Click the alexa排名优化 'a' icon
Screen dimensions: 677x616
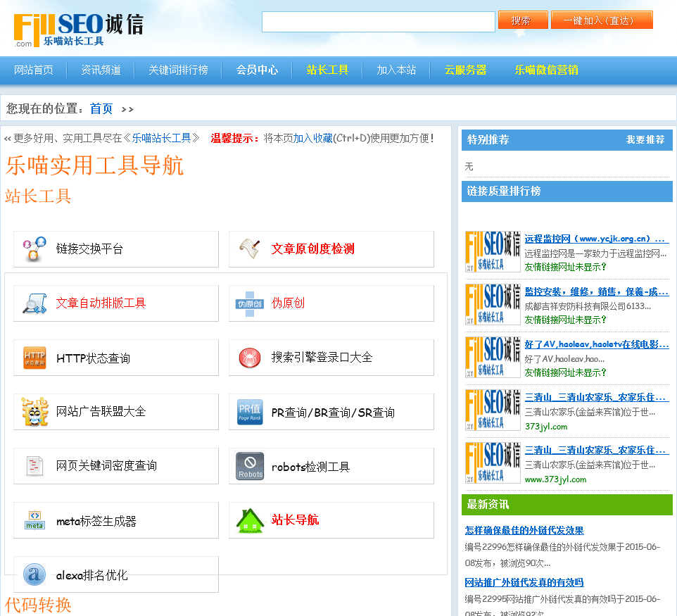click(x=34, y=574)
